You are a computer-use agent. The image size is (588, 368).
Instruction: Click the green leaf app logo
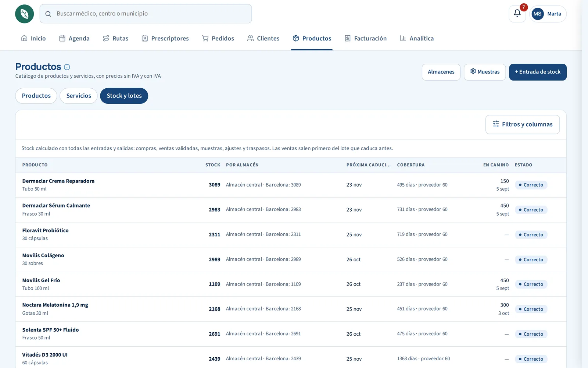tap(25, 14)
